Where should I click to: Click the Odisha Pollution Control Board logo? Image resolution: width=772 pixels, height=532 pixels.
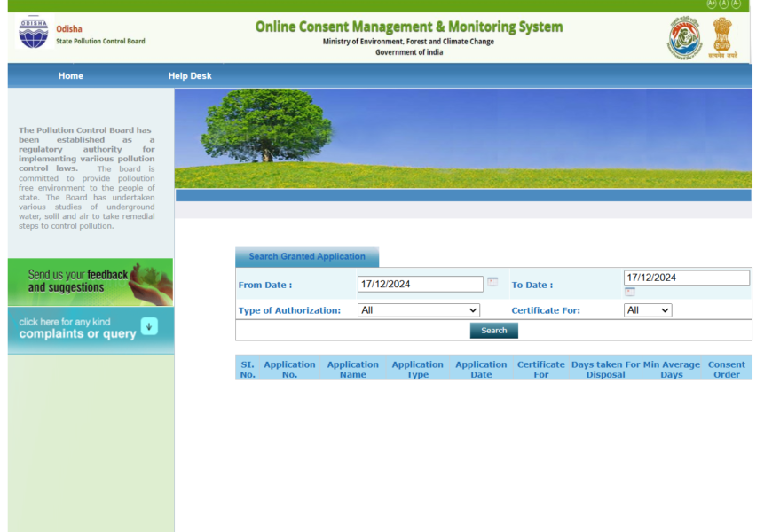[35, 33]
